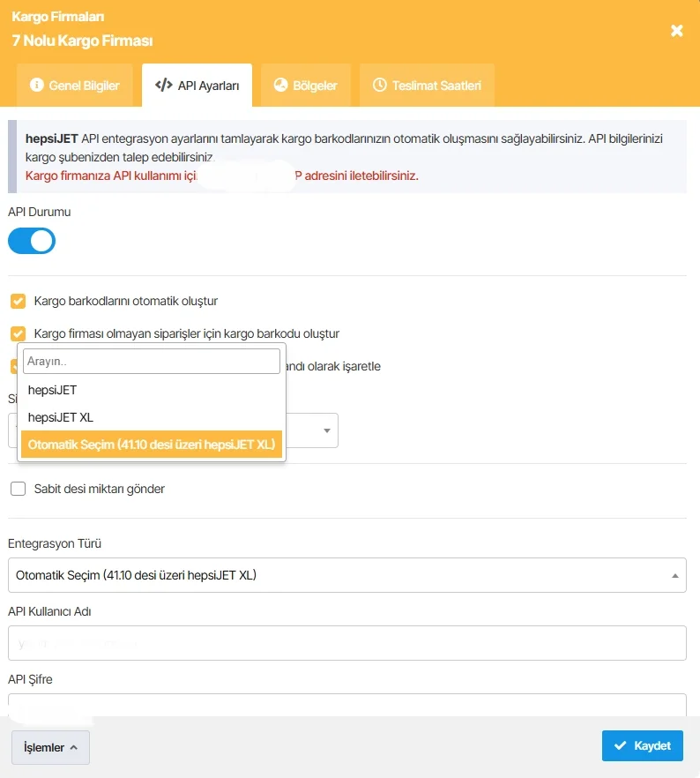Uncheck Kargo barkodlarını otomatik oluştur

(x=19, y=301)
